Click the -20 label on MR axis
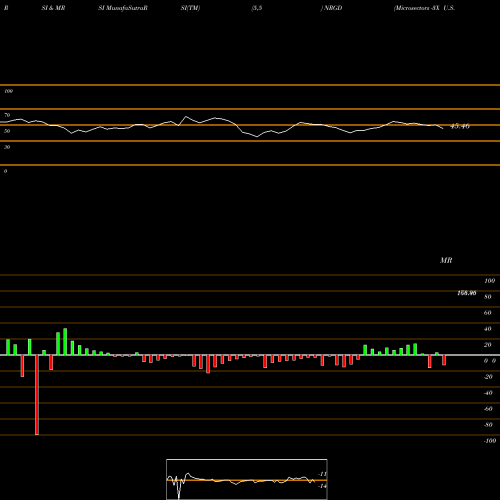Screen dimensions: 500x500 [488, 377]
